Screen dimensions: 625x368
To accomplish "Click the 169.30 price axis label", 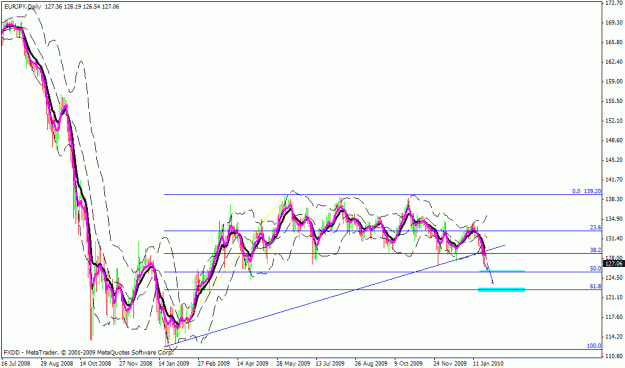I will pyautogui.click(x=614, y=23).
